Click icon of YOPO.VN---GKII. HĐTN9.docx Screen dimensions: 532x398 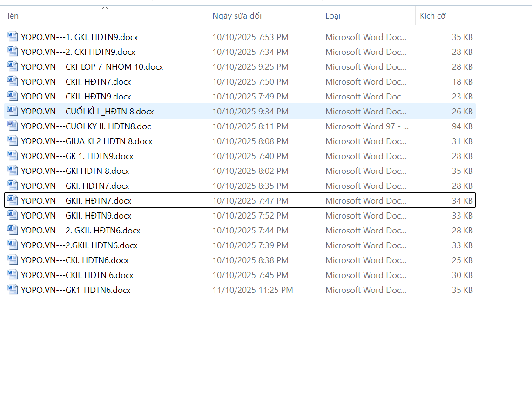point(13,215)
